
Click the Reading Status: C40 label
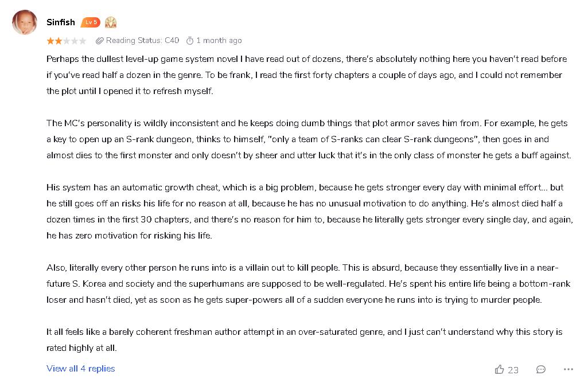142,41
